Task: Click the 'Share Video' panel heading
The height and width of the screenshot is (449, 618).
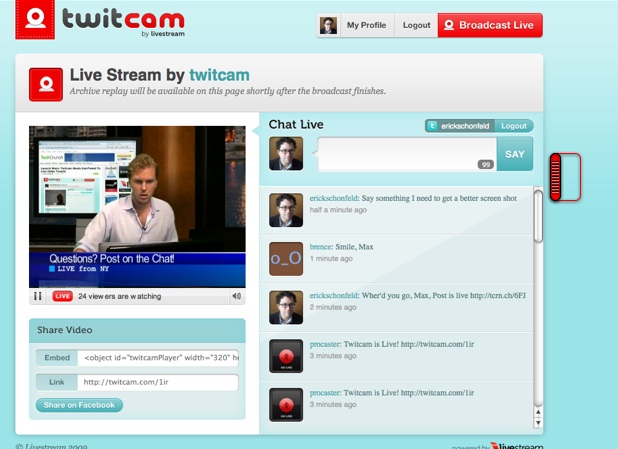Action: point(65,330)
